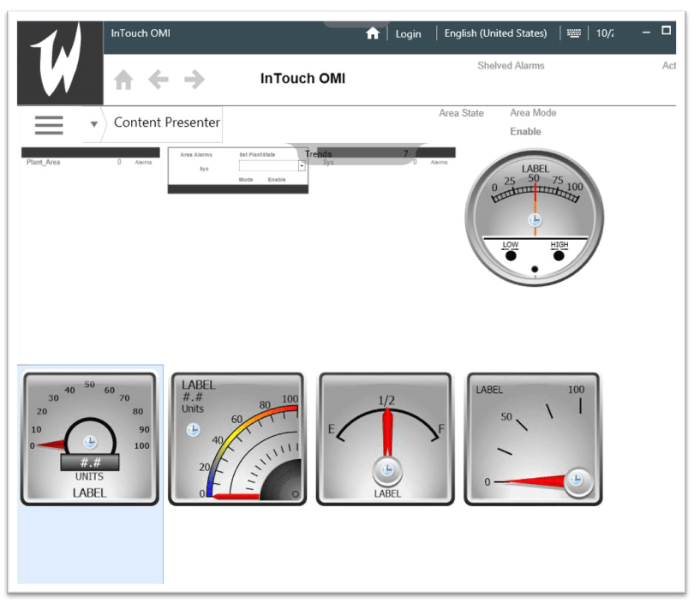Open the Shelved Alarms section
Viewport: 700px width, 609px height.
point(511,66)
